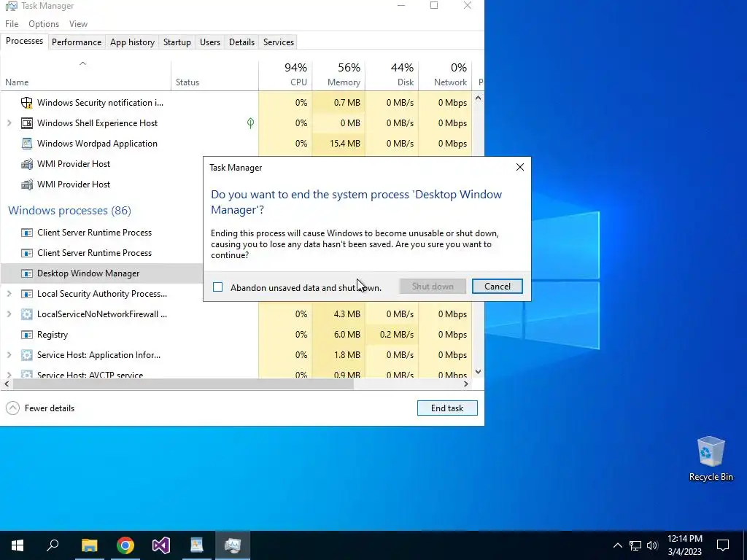Click Service Host: Application Infor gear icon
747x560 pixels.
27,355
